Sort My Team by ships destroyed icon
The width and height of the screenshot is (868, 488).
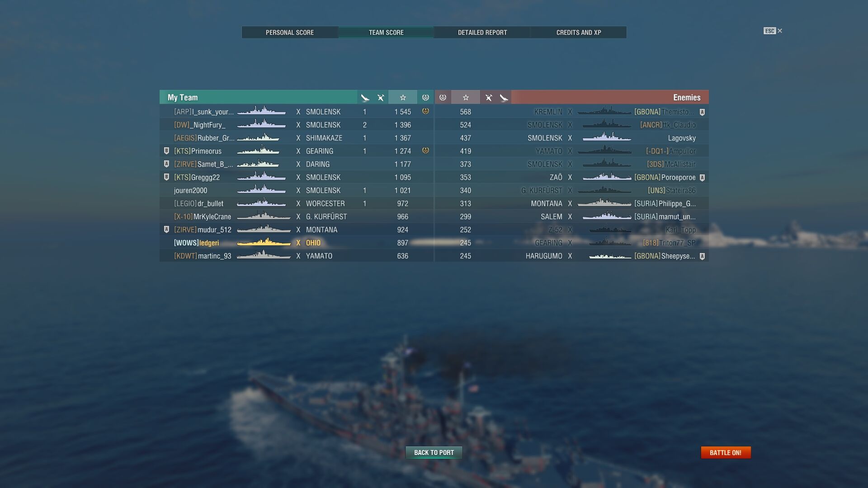coord(365,98)
